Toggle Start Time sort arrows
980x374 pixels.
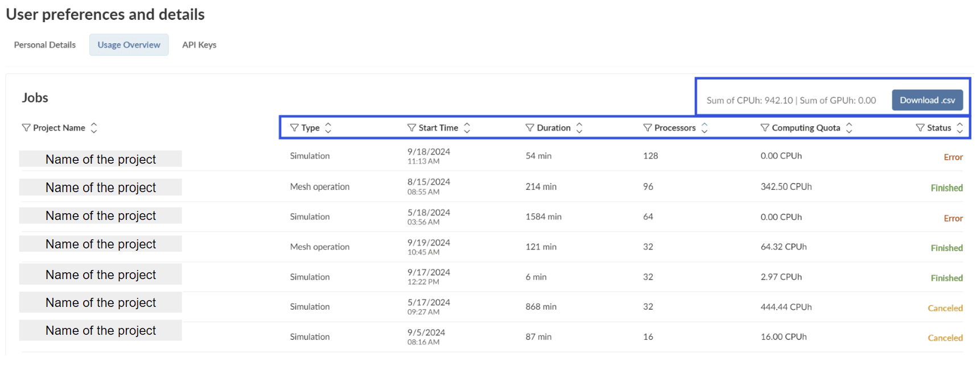pyautogui.click(x=467, y=128)
